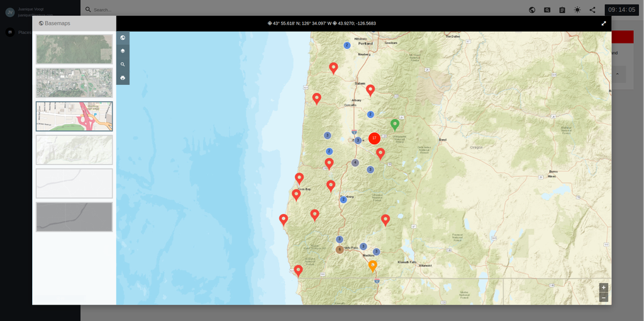
Task: Click the gray cluster marker labeled 4
Action: (355, 163)
